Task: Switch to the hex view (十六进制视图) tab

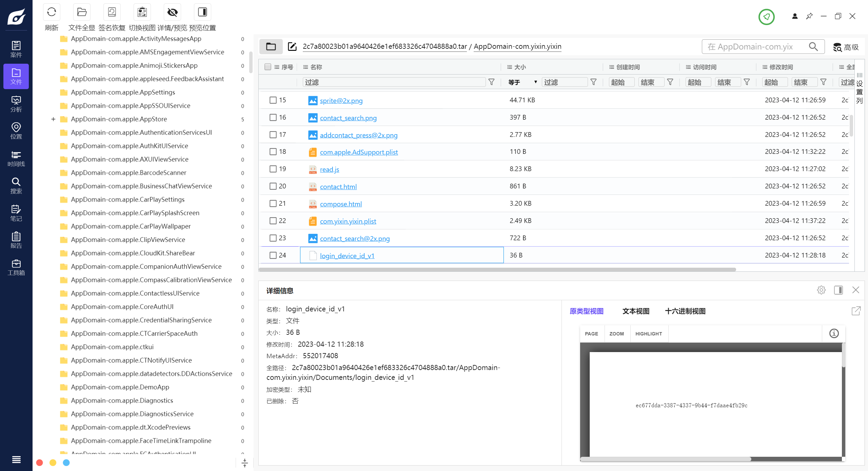Action: (x=685, y=311)
